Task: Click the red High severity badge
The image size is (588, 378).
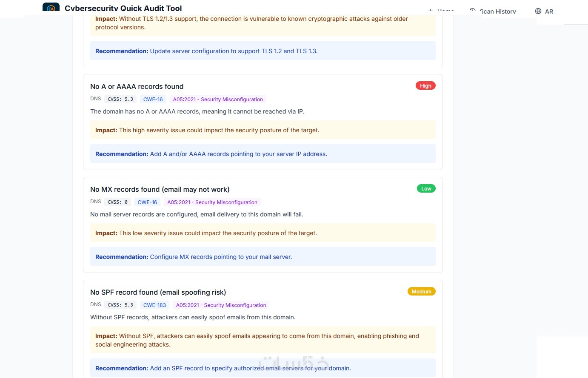Action: click(425, 86)
